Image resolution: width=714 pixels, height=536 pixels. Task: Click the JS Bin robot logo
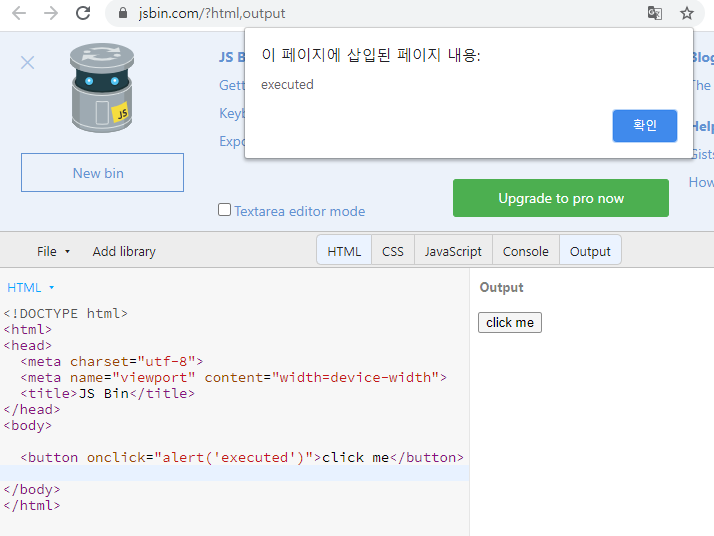102,88
